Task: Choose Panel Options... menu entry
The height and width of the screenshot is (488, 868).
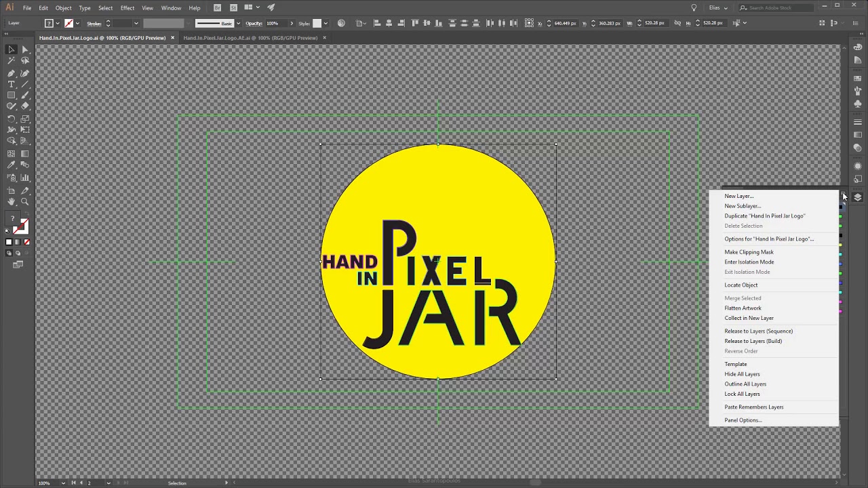Action: [x=743, y=420]
